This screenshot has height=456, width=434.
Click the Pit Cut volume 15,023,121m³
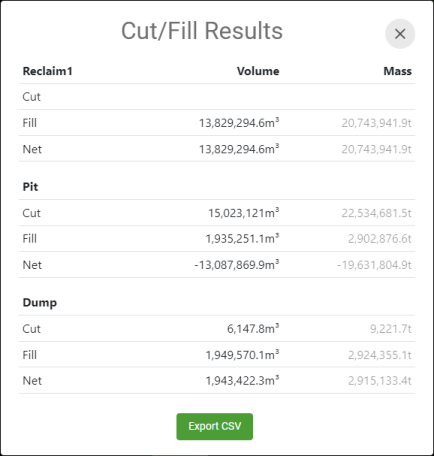(x=244, y=213)
